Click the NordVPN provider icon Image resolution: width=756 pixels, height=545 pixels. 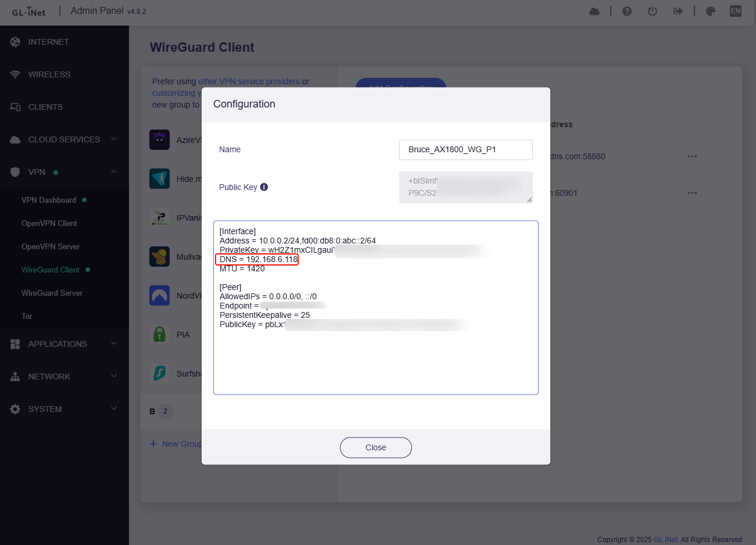[159, 296]
